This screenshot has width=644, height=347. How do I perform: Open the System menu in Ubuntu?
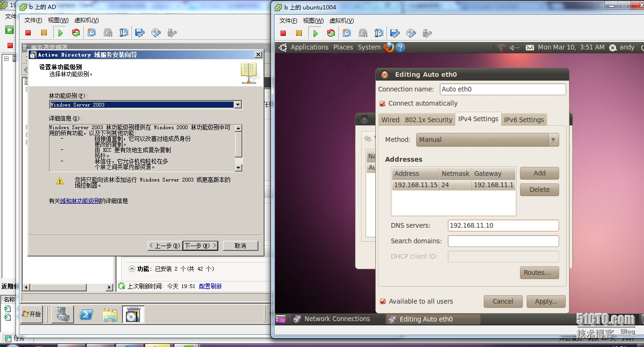[369, 47]
